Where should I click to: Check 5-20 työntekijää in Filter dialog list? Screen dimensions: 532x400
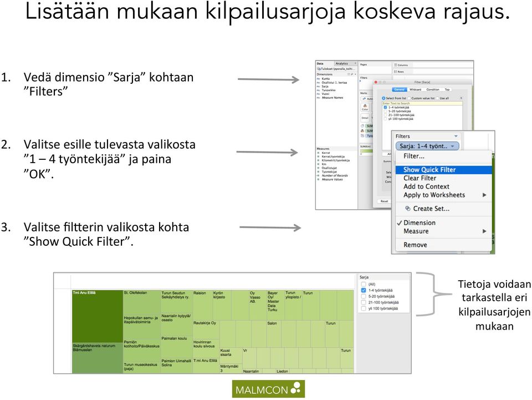click(x=385, y=111)
